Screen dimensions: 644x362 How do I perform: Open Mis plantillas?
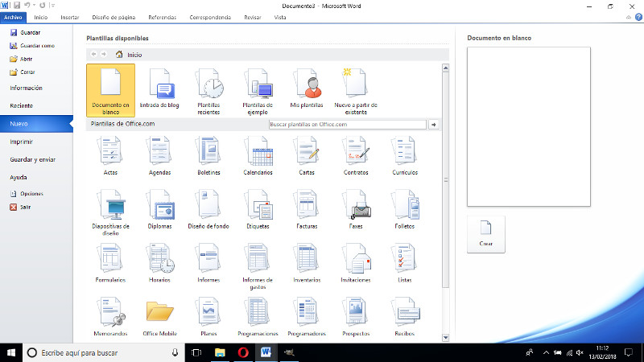click(307, 88)
